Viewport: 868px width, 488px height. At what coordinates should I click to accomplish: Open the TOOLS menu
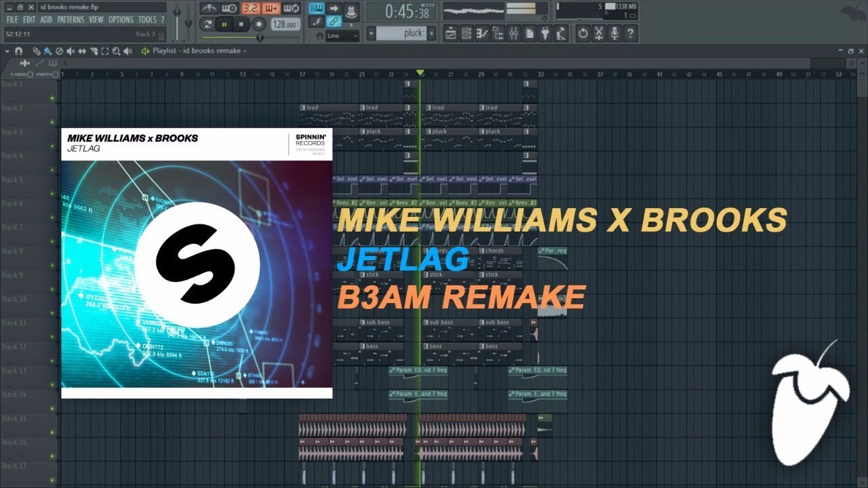tap(147, 20)
